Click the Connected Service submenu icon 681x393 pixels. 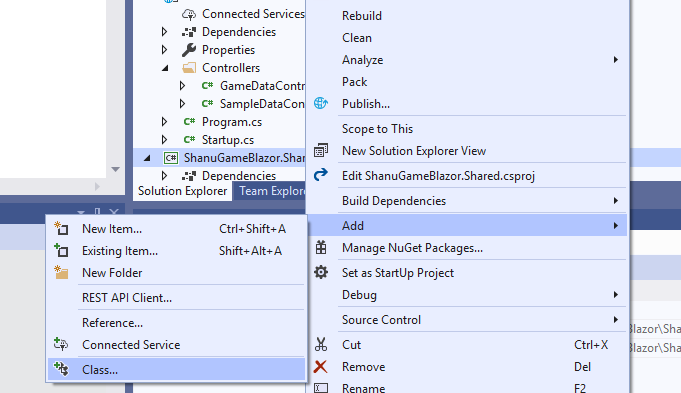[x=61, y=344]
